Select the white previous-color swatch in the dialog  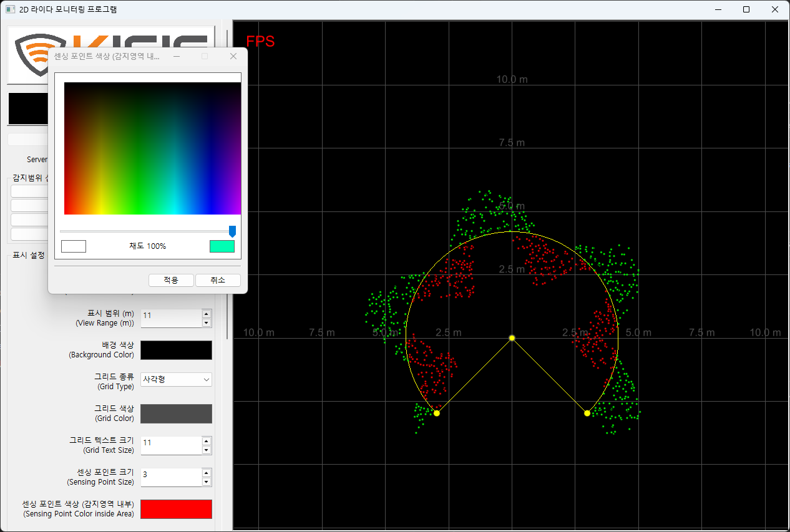click(x=74, y=246)
